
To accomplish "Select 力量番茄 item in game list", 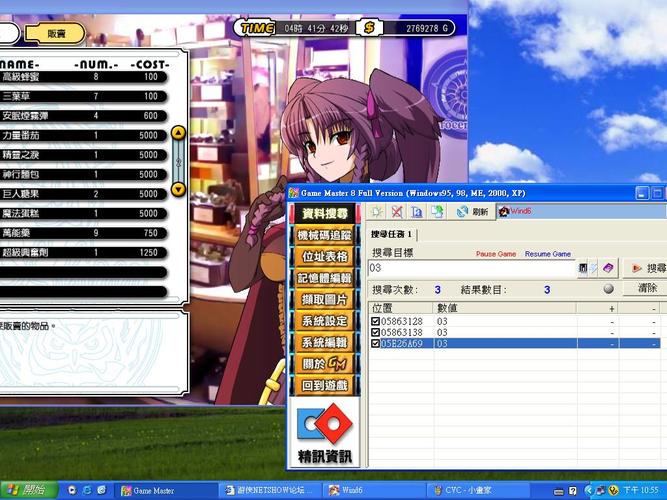I will (83, 135).
